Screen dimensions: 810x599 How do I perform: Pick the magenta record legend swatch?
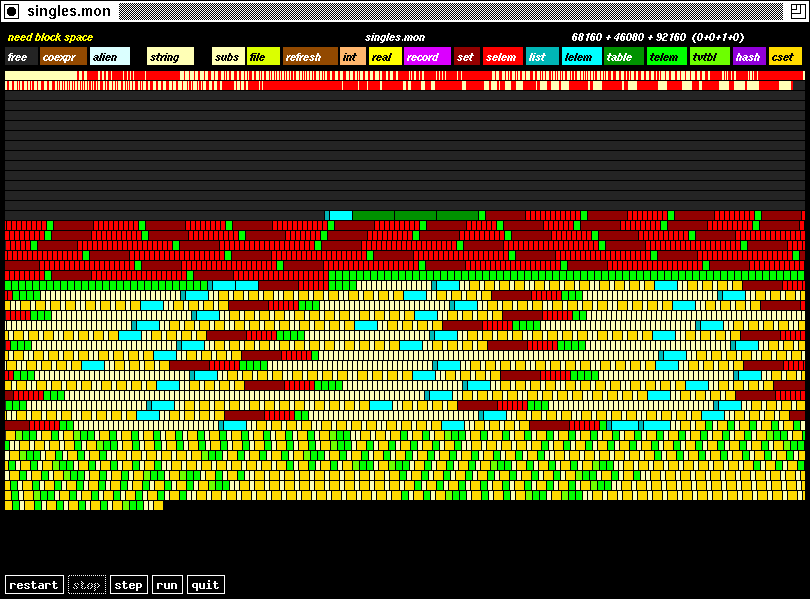426,57
